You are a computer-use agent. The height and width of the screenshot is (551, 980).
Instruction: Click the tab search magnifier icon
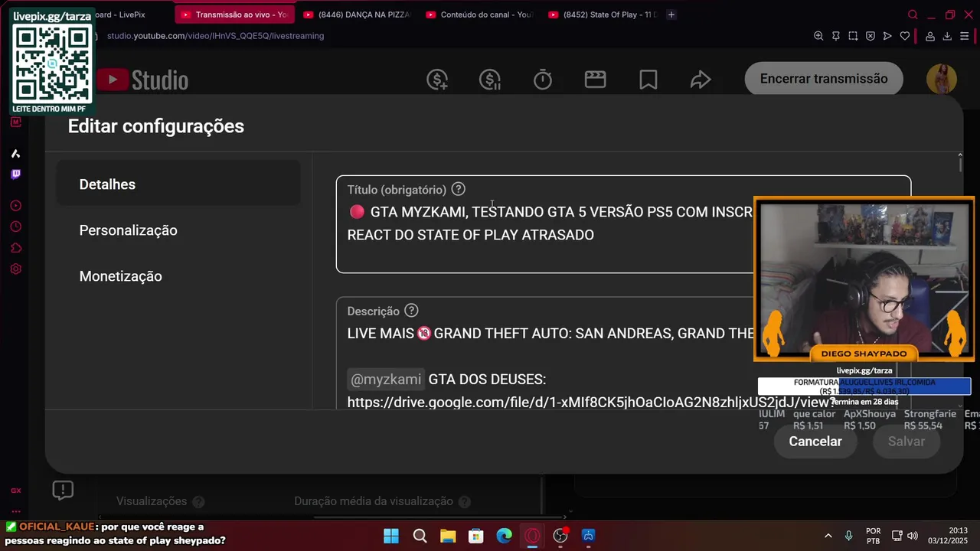pyautogui.click(x=913, y=15)
